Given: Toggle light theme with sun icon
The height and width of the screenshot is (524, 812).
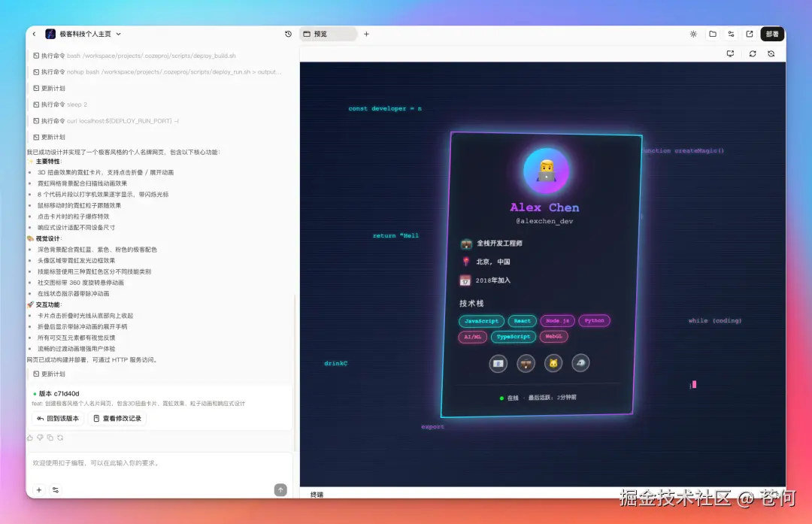Looking at the screenshot, I should [693, 34].
